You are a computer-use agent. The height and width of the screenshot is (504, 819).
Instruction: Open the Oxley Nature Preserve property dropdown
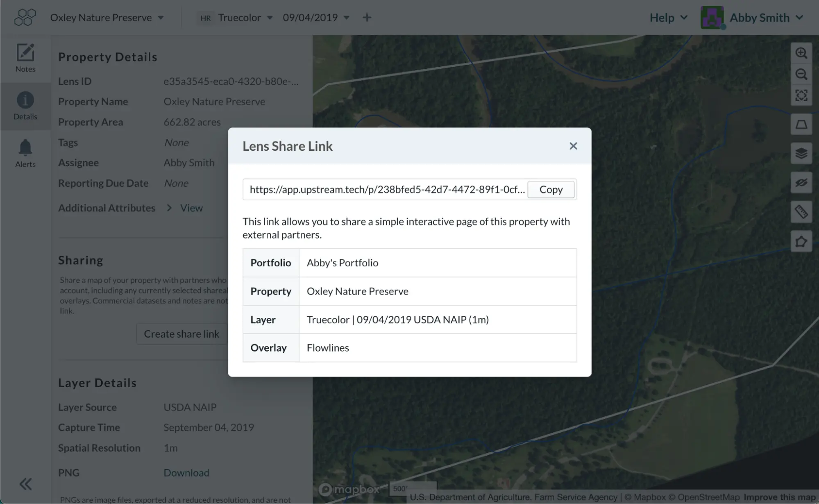tap(107, 18)
